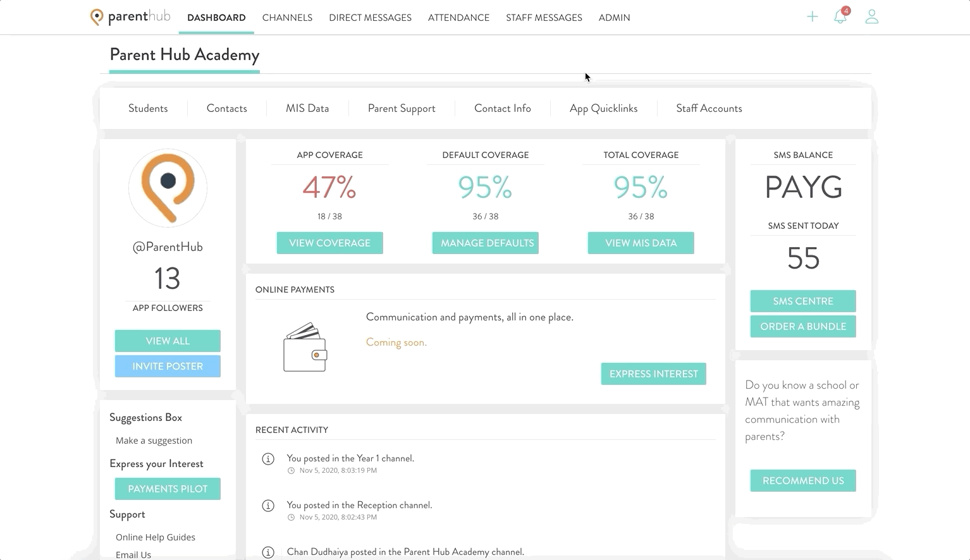This screenshot has height=560, width=970.
Task: Open the Students section
Action: pos(148,109)
